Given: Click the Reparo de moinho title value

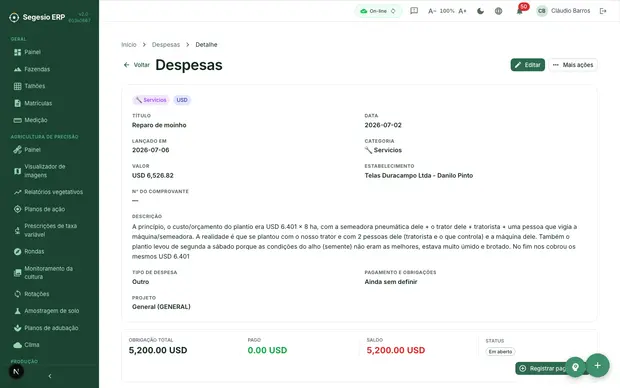Looking at the screenshot, I should pyautogui.click(x=159, y=125).
